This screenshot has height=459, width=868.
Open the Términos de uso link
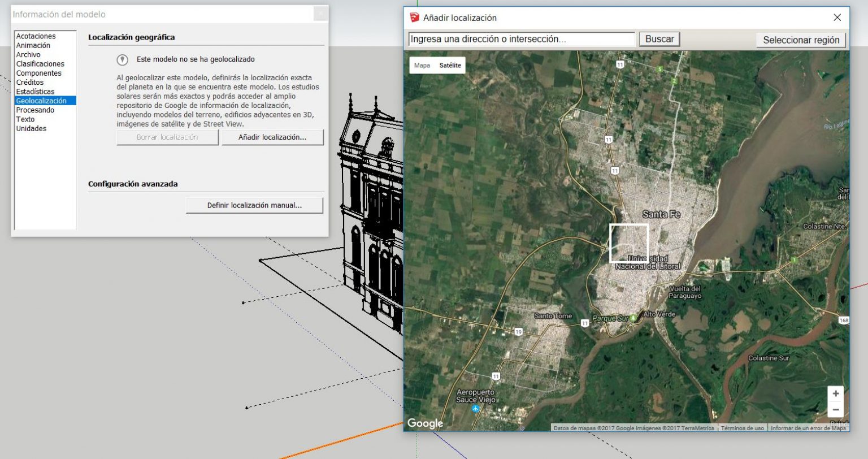pyautogui.click(x=743, y=428)
